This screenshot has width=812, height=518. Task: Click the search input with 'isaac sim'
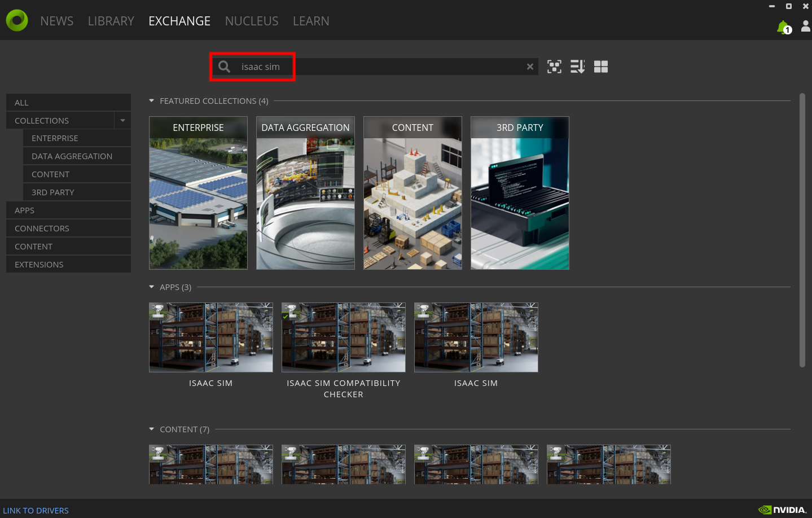pos(375,67)
